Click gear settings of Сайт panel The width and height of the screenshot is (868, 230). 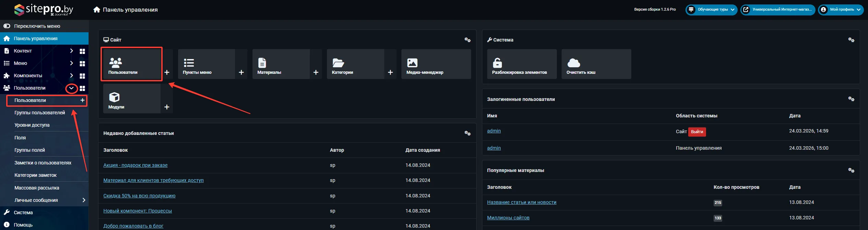click(467, 40)
